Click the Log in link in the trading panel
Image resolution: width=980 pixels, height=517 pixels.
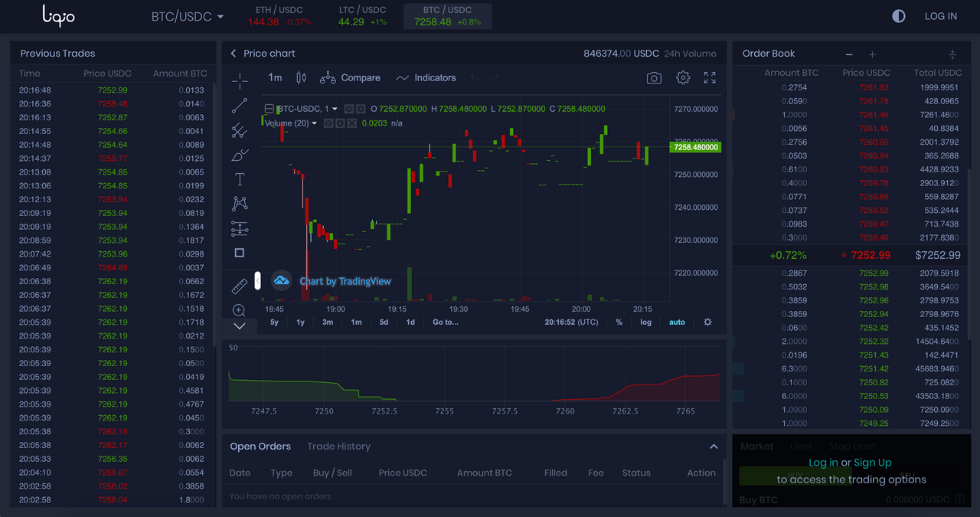click(x=823, y=463)
